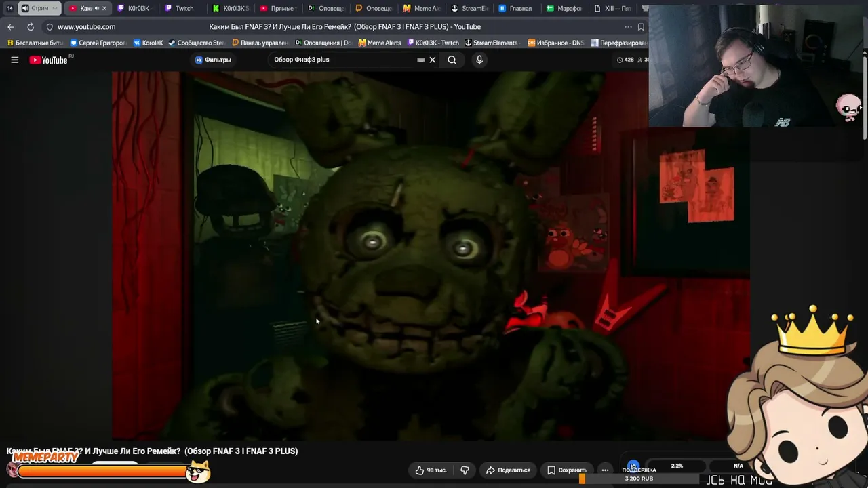Viewport: 868px width, 488px height.
Task: Open the tab counter showing 14
Action: coord(9,8)
